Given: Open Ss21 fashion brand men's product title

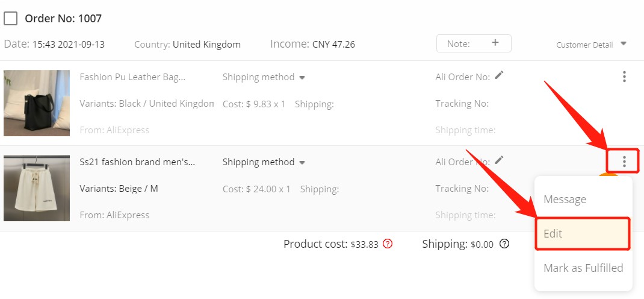Looking at the screenshot, I should (x=137, y=162).
